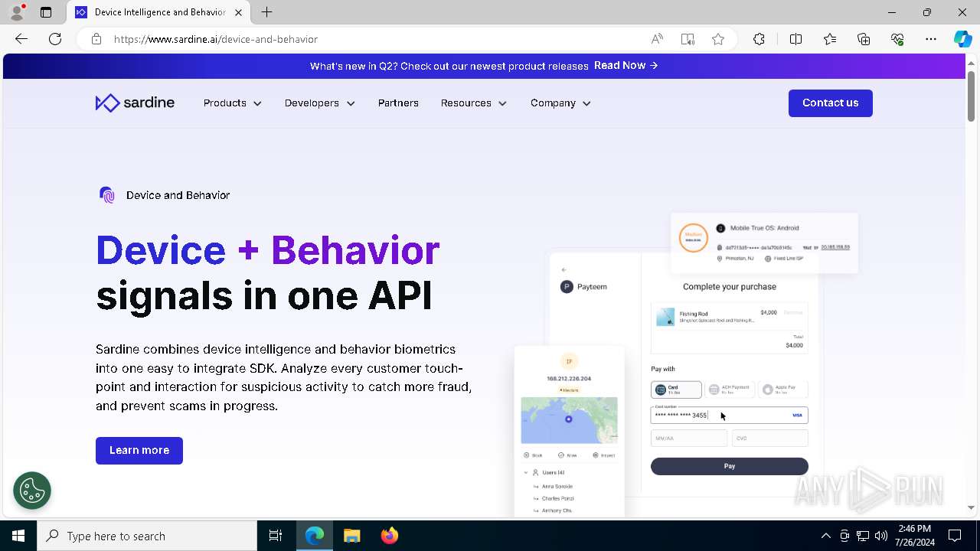This screenshot has height=551, width=980.
Task: Open Favorites list icon
Action: pyautogui.click(x=830, y=39)
